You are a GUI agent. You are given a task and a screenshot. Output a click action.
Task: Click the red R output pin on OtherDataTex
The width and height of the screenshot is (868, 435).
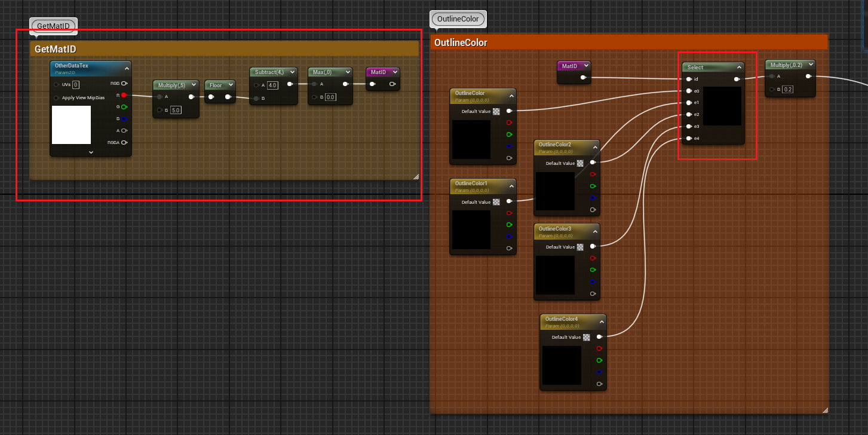tap(124, 95)
